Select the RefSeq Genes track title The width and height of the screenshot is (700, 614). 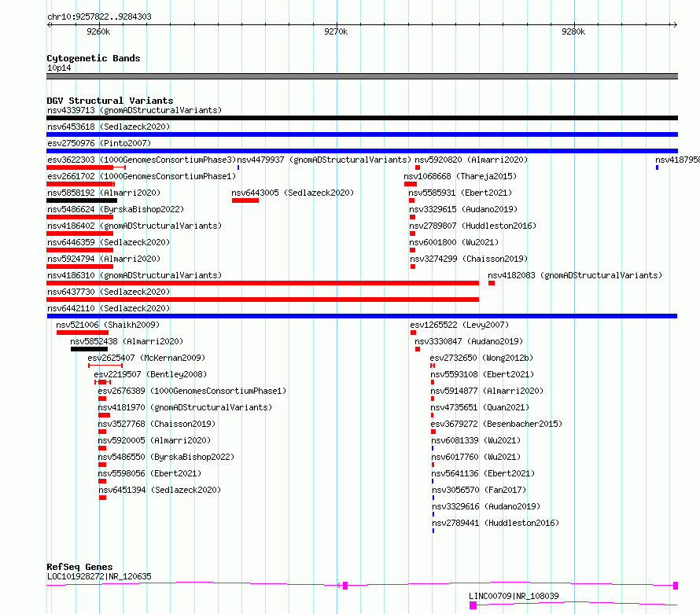(79, 567)
